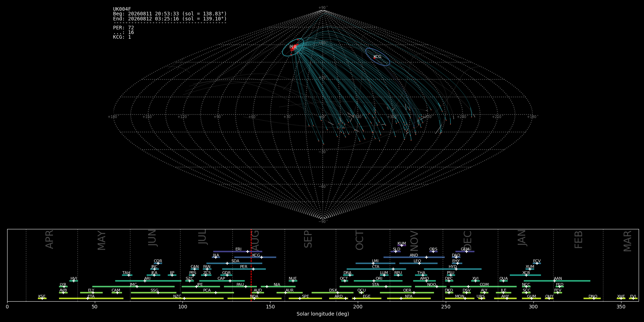Viewport: 644px width, 322px height.
Task: Click the large OCT month label
Action: (360, 240)
